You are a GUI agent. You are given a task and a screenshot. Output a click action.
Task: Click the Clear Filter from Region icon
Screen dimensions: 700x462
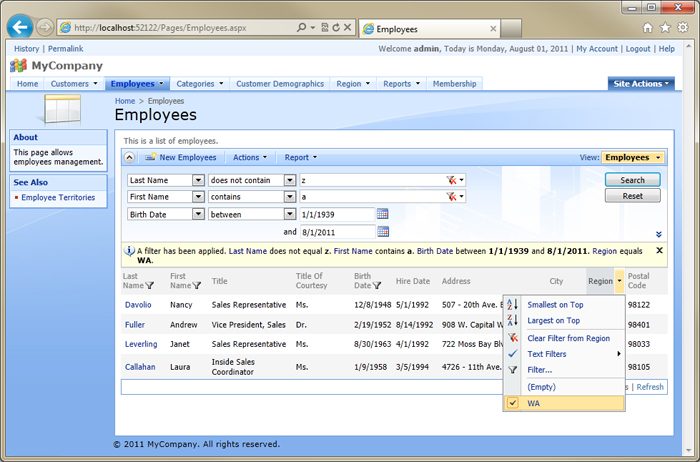[x=513, y=338]
